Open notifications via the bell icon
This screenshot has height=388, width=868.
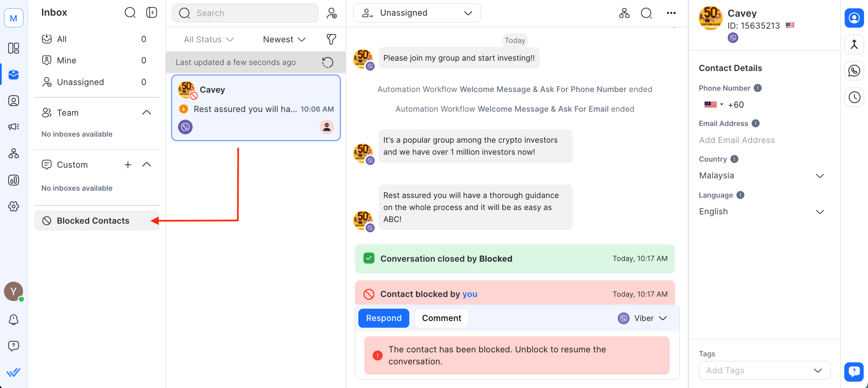pos(14,319)
